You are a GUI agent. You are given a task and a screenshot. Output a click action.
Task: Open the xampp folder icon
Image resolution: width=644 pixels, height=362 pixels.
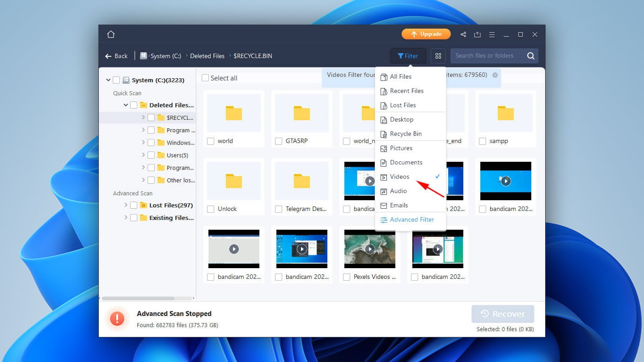click(x=506, y=113)
